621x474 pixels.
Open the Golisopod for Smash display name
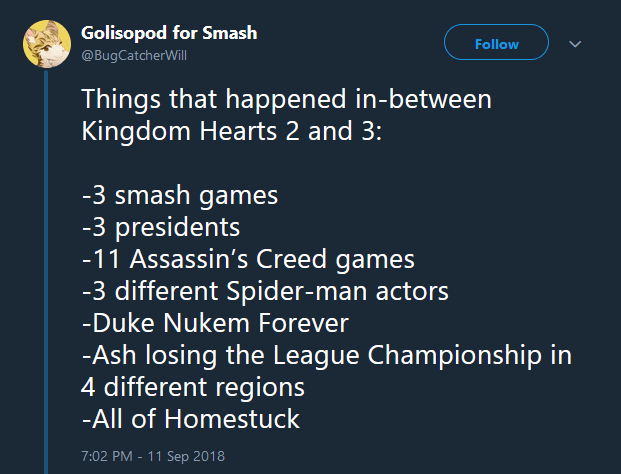click(168, 33)
